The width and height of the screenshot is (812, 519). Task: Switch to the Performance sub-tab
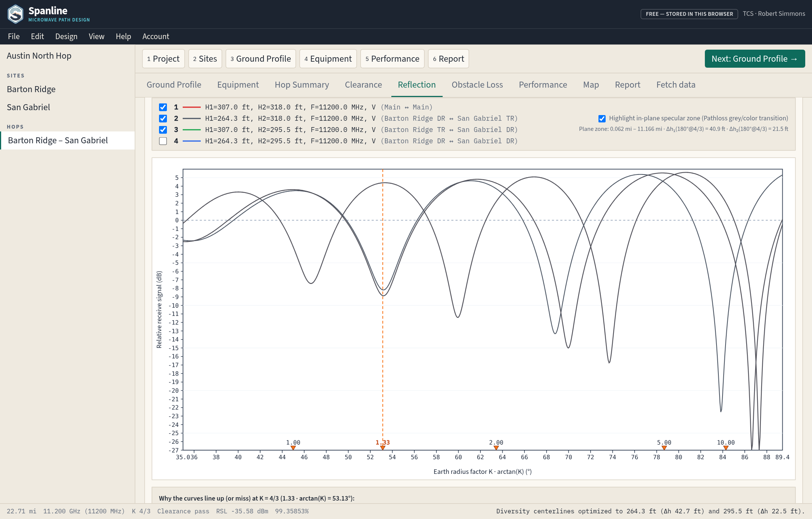pyautogui.click(x=543, y=85)
